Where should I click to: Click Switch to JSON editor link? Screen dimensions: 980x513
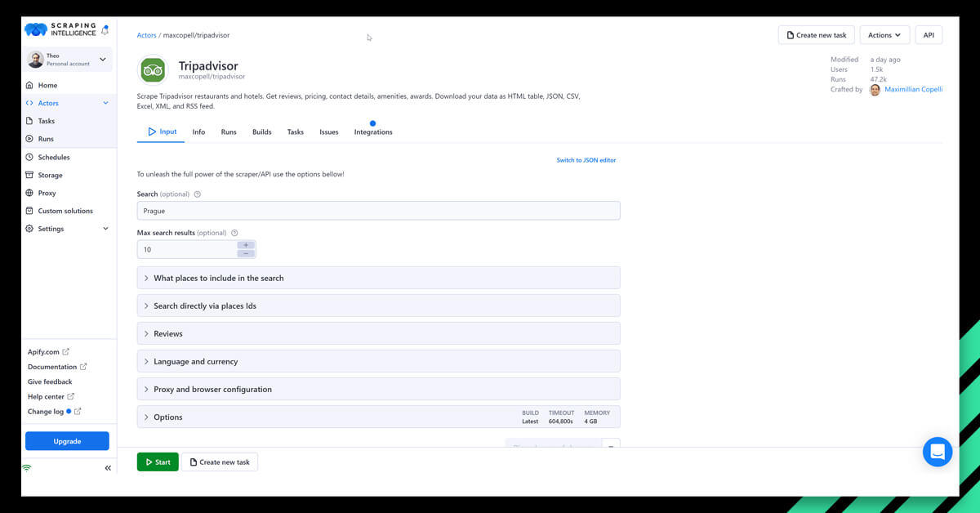point(586,160)
